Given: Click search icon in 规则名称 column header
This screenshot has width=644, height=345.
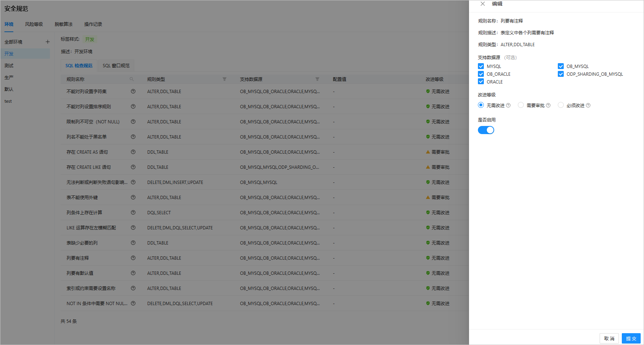Looking at the screenshot, I should tap(132, 79).
